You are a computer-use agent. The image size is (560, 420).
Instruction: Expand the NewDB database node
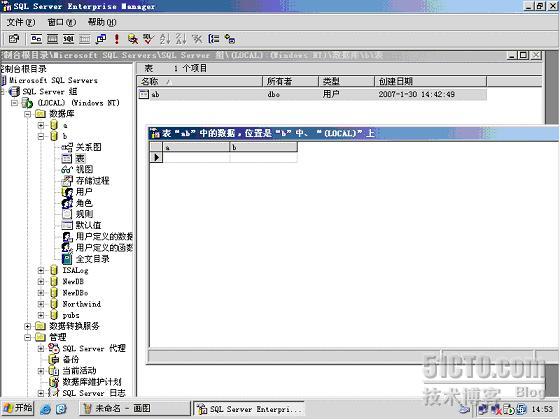[41, 281]
